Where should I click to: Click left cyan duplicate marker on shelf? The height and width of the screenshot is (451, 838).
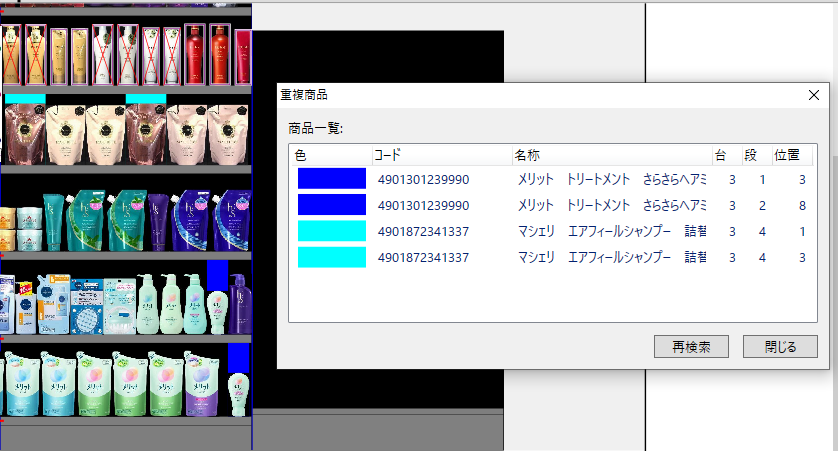[x=25, y=98]
